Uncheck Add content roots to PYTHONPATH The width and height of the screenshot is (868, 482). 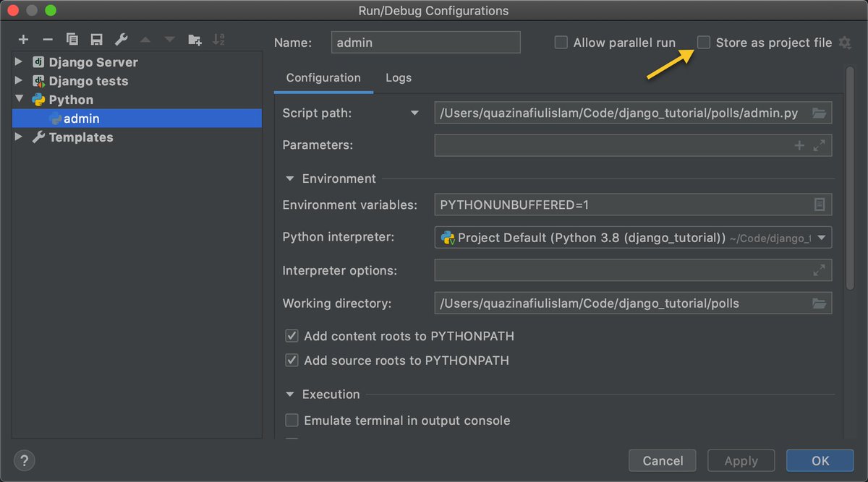click(292, 336)
